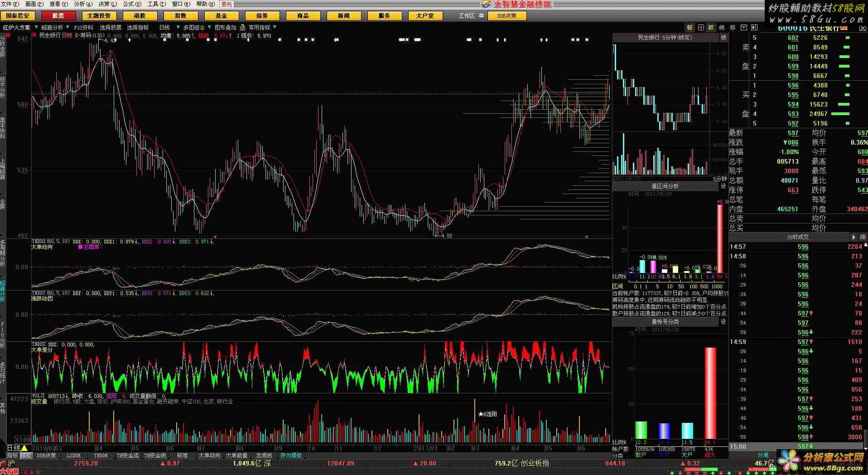Click the F10资料 toolbar item

[x=83, y=28]
